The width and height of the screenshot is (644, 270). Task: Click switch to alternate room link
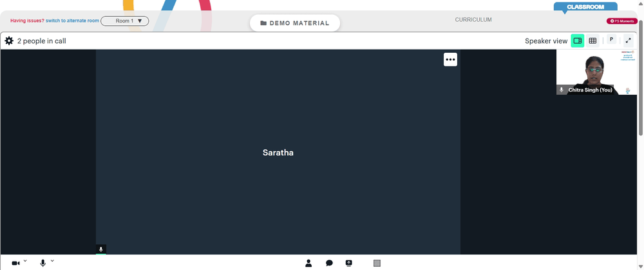72,21
